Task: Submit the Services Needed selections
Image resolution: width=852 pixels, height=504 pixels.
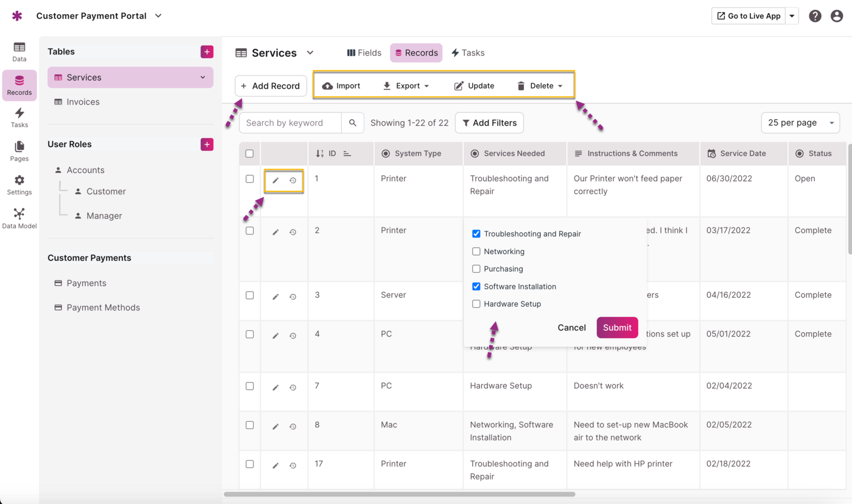Action: pos(617,327)
